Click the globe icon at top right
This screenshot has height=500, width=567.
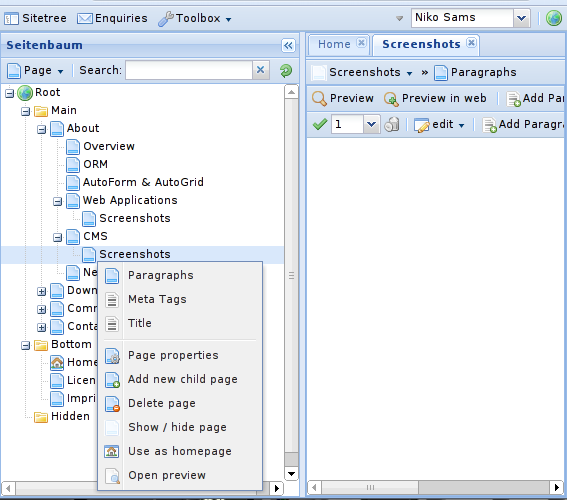[553, 18]
